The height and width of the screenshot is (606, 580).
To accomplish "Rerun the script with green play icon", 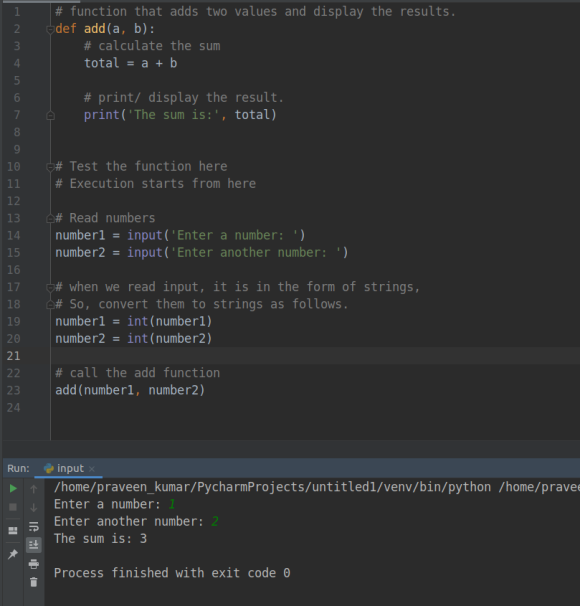I will pos(13,489).
